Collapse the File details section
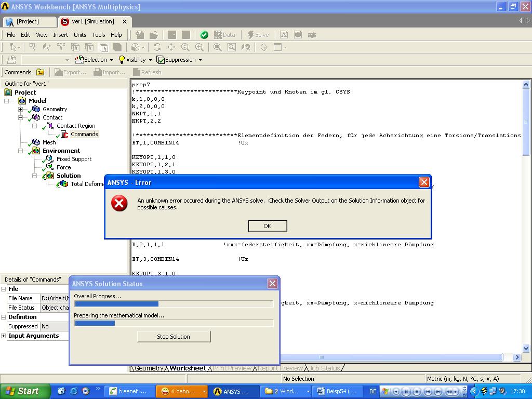 click(4, 289)
